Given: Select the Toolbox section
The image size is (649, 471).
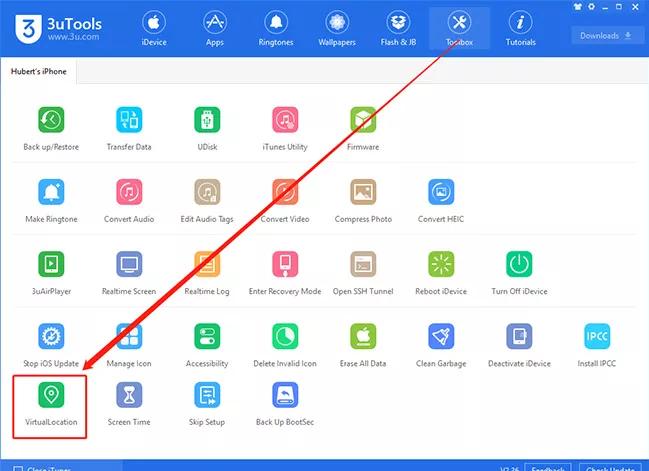Looking at the screenshot, I should (x=459, y=29).
